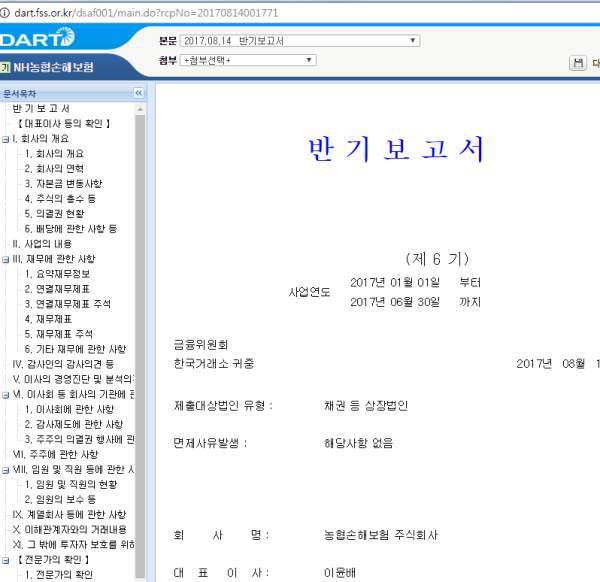The height and width of the screenshot is (582, 600).
Task: Collapse the VIII. 임원 및 직원 section
Action: 5,470
